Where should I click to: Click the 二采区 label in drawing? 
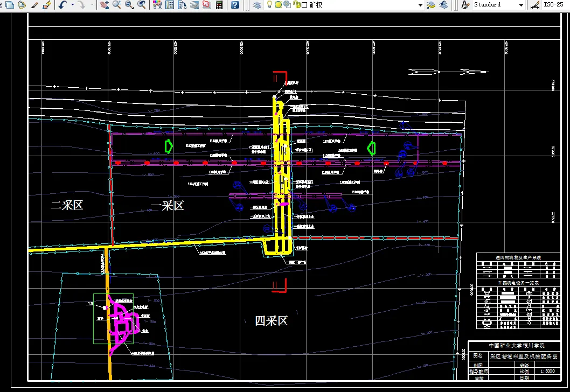(67, 205)
